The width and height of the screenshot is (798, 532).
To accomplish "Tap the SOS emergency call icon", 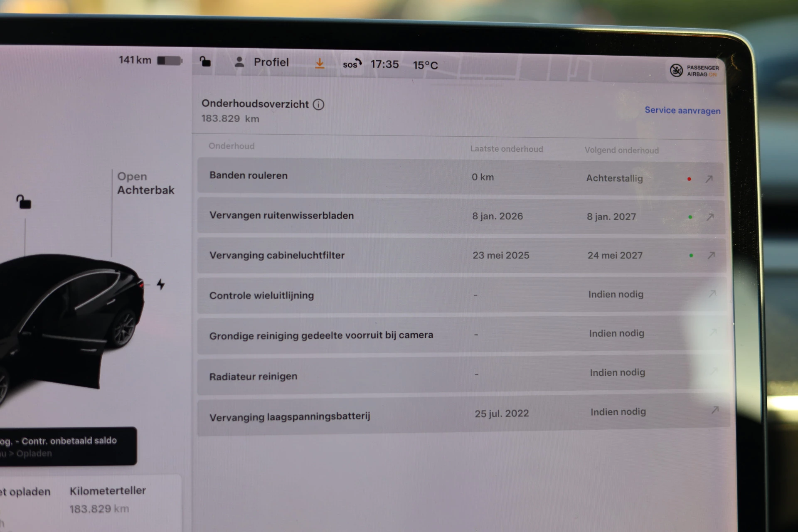I will pyautogui.click(x=352, y=64).
